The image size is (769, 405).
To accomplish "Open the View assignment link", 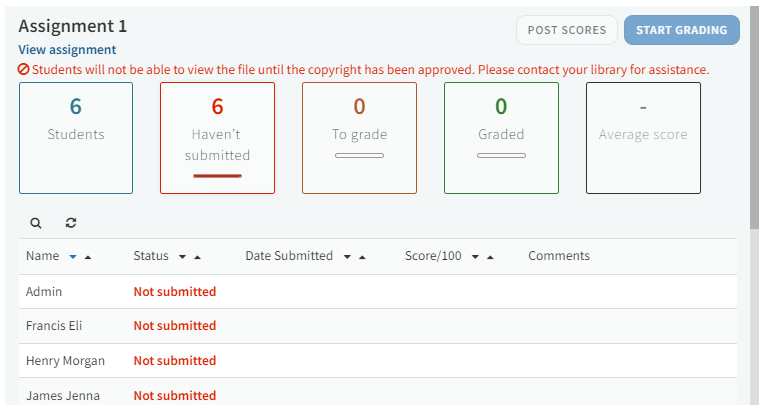I will pyautogui.click(x=67, y=50).
